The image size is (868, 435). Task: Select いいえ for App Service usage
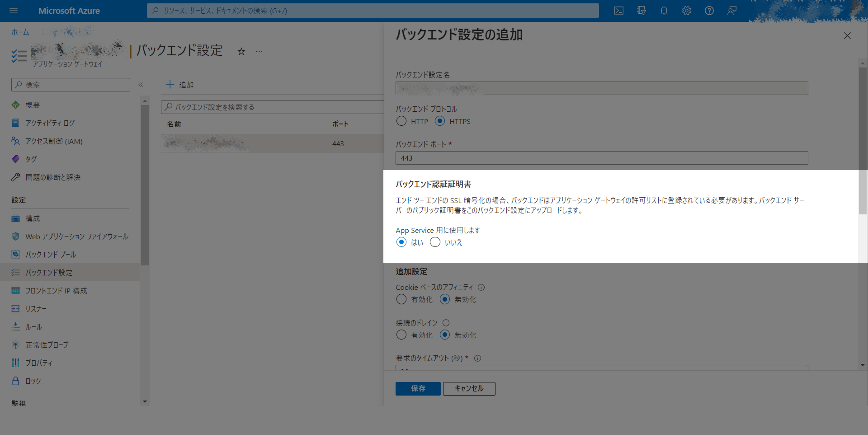(x=435, y=242)
